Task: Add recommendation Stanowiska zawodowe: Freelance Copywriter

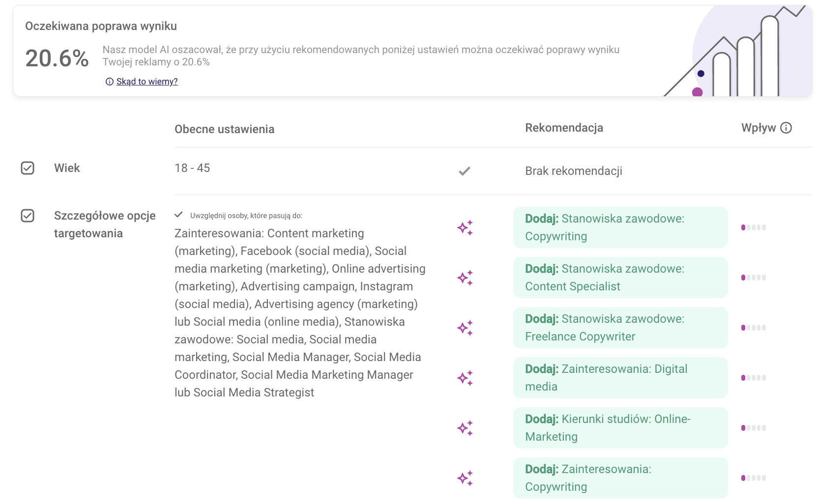Action: tap(620, 328)
